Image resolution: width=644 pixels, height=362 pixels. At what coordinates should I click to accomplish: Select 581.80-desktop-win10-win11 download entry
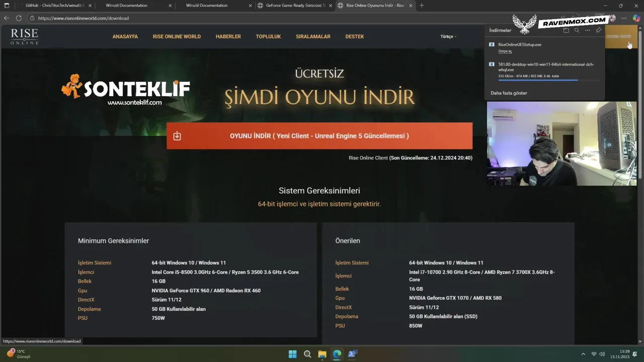545,71
